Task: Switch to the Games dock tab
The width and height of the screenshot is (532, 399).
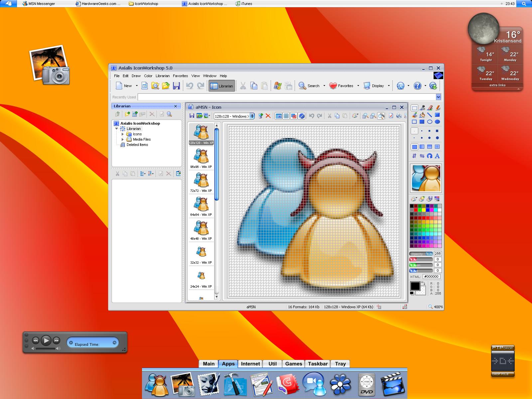Action: click(x=294, y=364)
